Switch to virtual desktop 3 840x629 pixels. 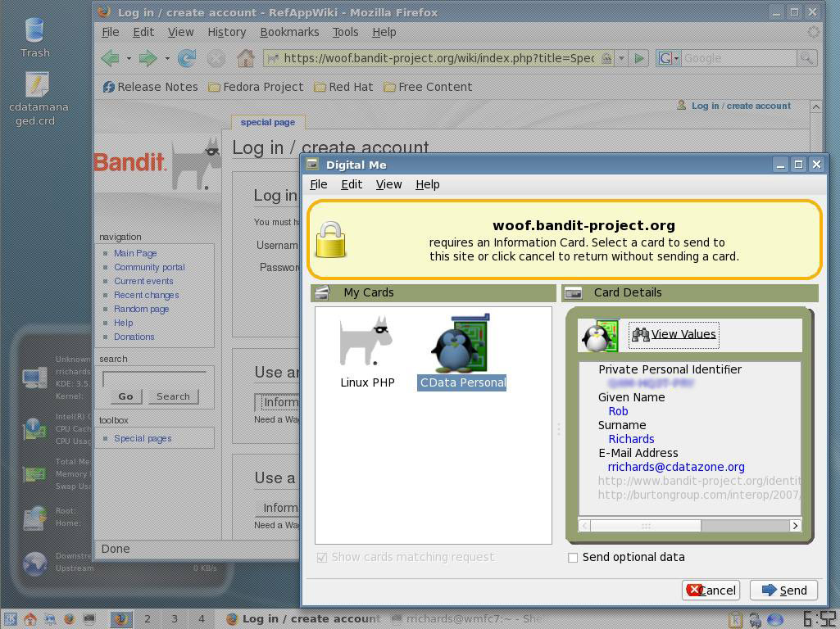click(175, 619)
